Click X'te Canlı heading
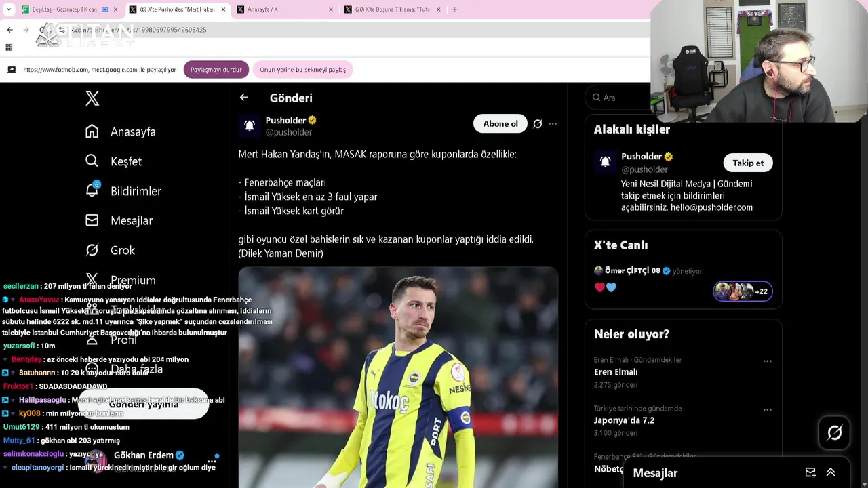Screen dimensions: 868x488 click(620, 245)
